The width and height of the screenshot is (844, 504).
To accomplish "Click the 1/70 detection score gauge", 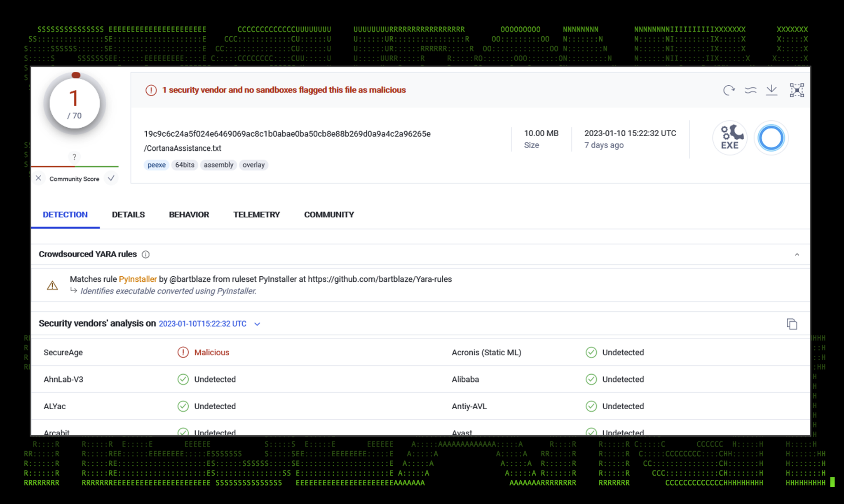I will click(75, 104).
